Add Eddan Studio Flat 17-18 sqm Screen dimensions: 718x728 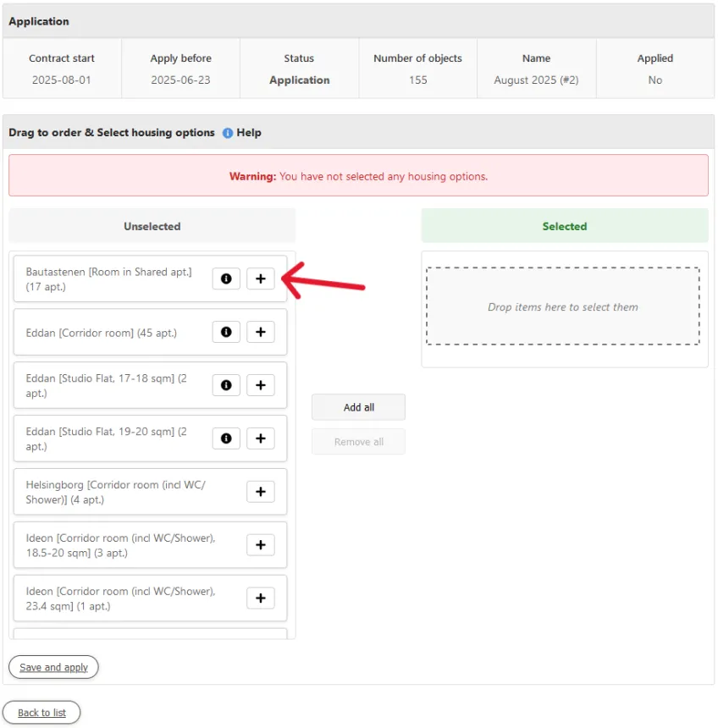(x=261, y=385)
